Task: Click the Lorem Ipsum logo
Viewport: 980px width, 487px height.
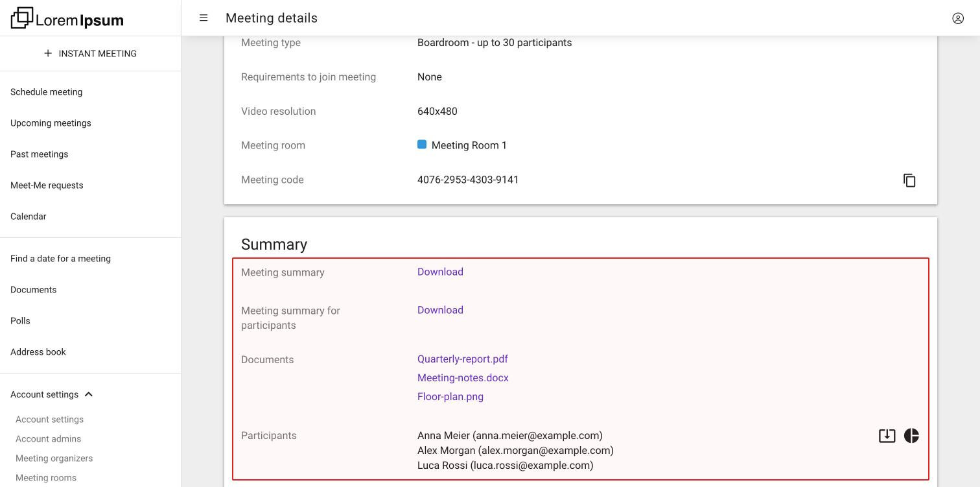Action: pos(67,18)
